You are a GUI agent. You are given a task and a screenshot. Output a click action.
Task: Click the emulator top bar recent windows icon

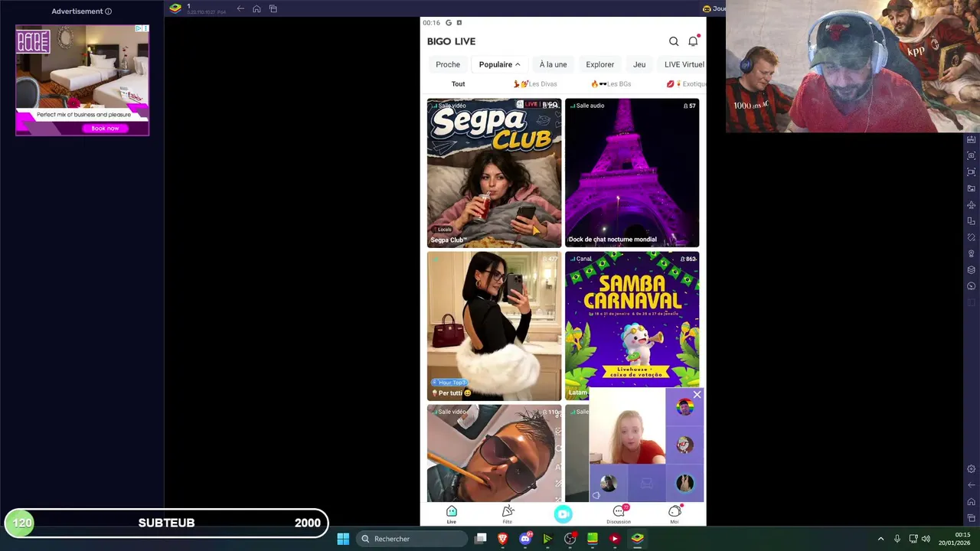point(273,8)
